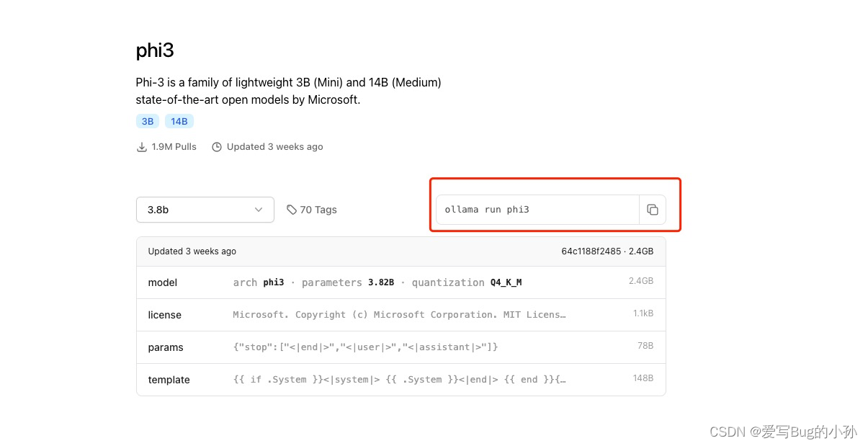Image resolution: width=868 pixels, height=446 pixels.
Task: Click the Phi-3 description paragraph
Action: (288, 91)
